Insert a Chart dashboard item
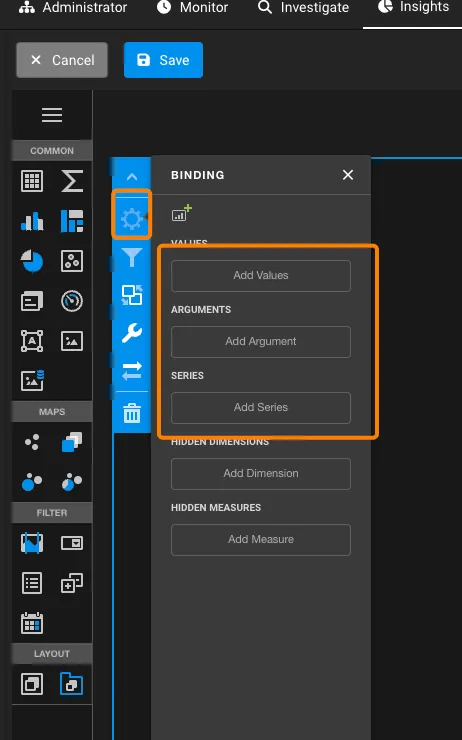This screenshot has height=740, width=462. [x=32, y=221]
